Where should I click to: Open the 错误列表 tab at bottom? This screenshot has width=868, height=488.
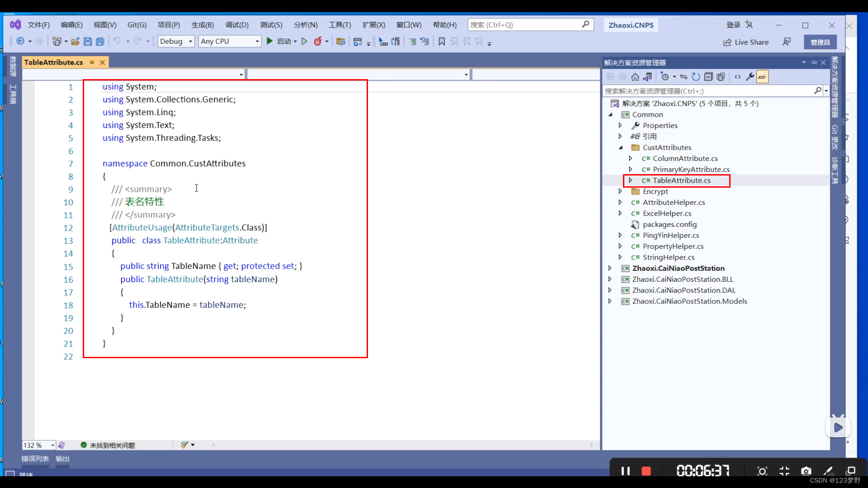[35, 459]
